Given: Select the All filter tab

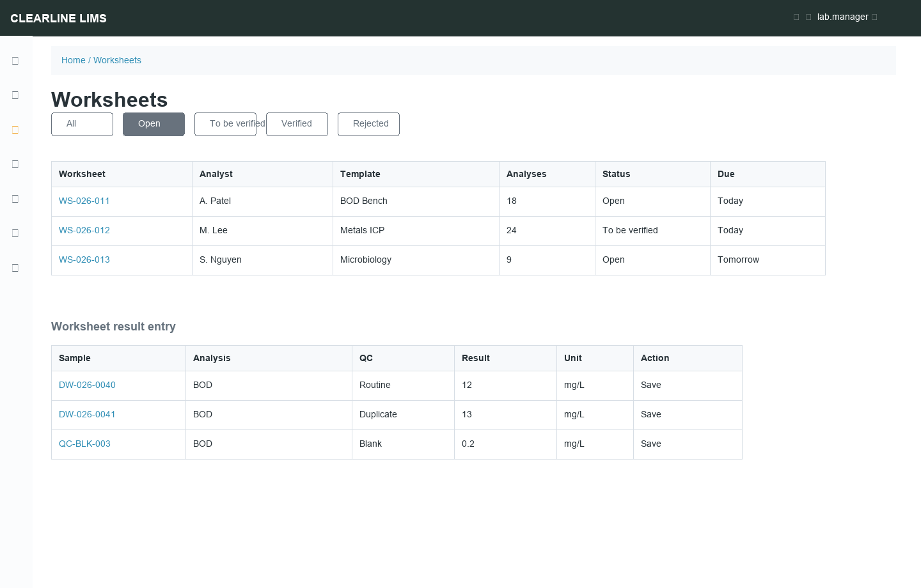Looking at the screenshot, I should (82, 124).
